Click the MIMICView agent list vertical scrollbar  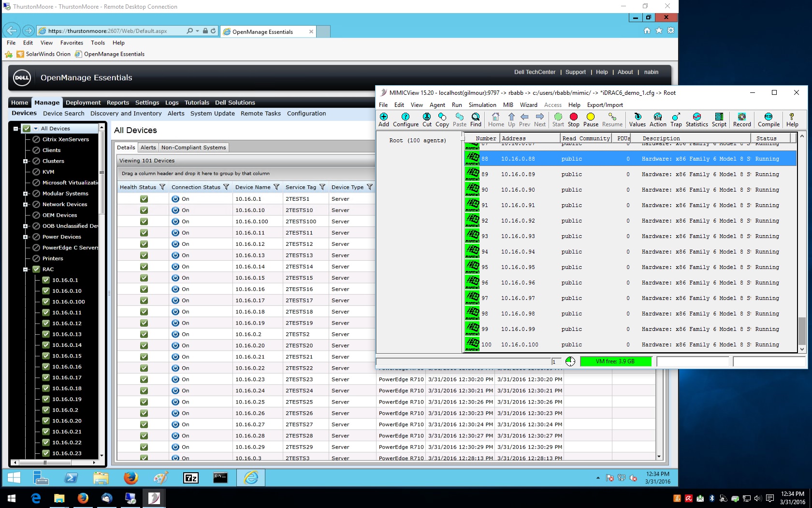pos(802,242)
